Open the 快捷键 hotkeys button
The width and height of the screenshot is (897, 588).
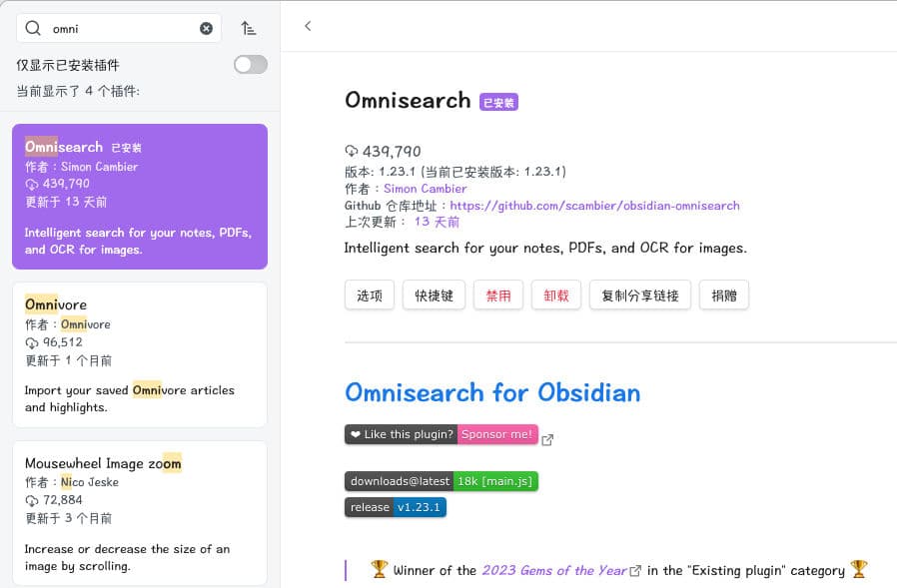tap(434, 295)
